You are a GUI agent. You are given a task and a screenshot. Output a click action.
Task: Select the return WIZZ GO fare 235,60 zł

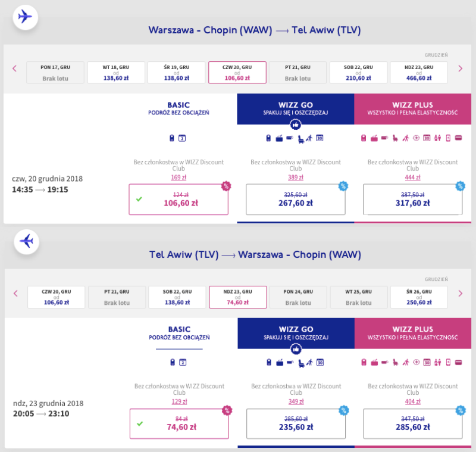pyautogui.click(x=296, y=423)
